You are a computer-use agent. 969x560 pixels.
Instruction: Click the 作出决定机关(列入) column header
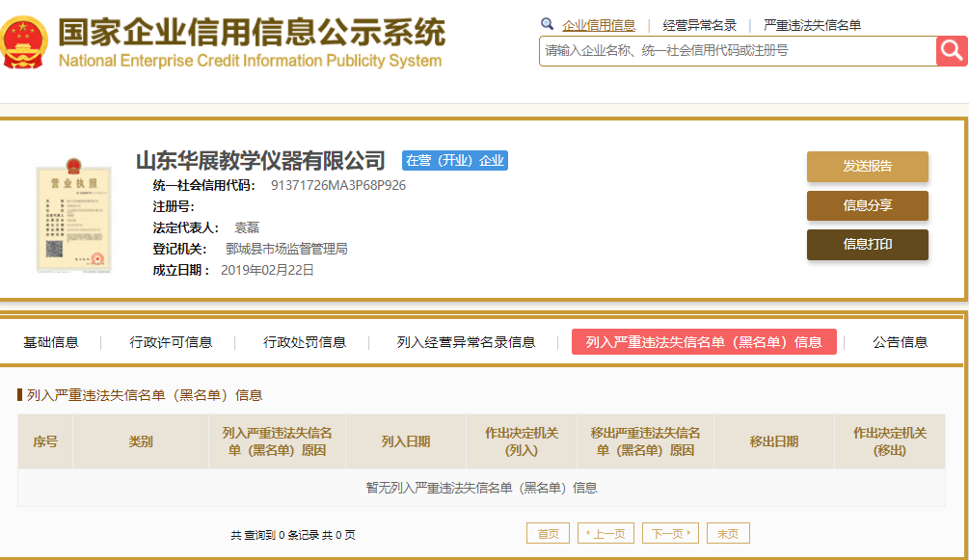[521, 441]
